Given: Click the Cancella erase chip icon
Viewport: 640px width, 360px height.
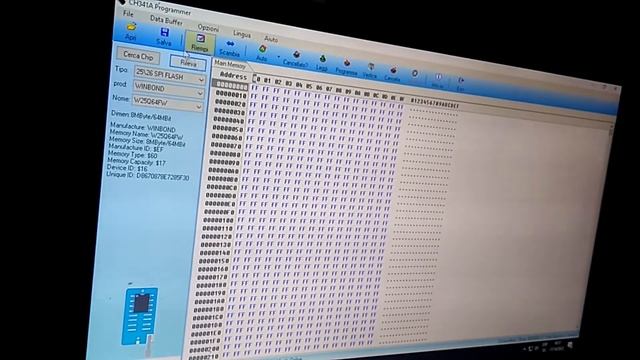Looking at the screenshot, I should coord(393,74).
